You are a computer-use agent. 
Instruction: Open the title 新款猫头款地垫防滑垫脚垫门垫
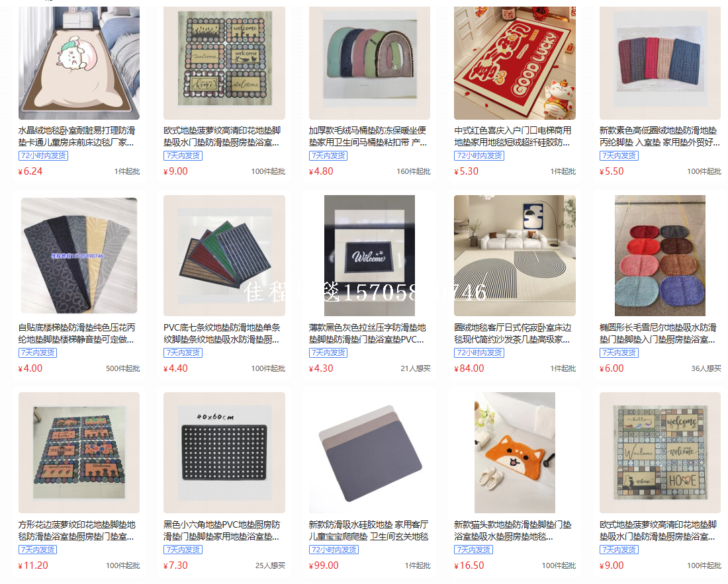point(512,524)
